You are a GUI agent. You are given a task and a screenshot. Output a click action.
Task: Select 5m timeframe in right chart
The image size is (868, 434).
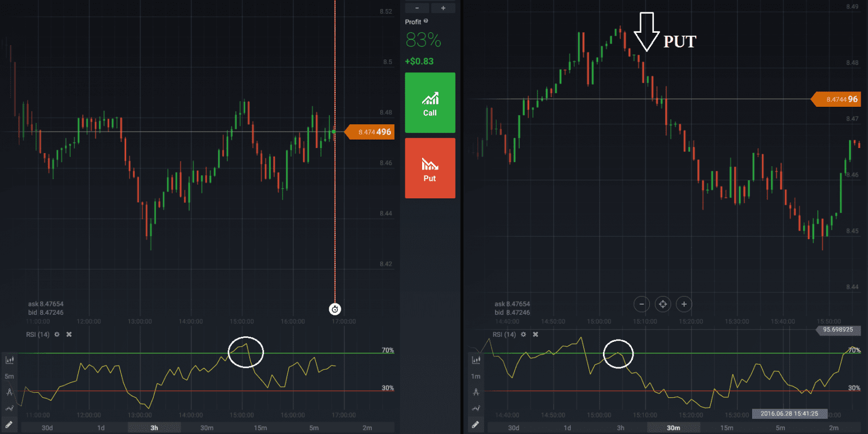click(x=780, y=428)
